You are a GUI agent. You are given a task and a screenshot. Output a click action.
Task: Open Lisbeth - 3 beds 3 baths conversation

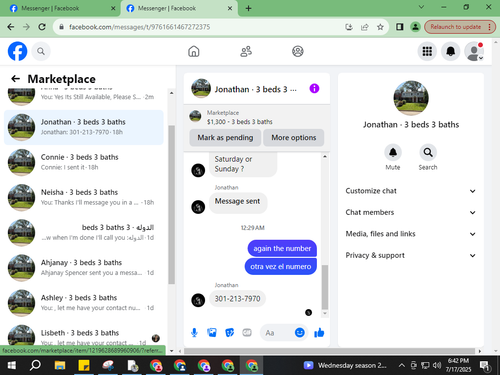coord(83,334)
